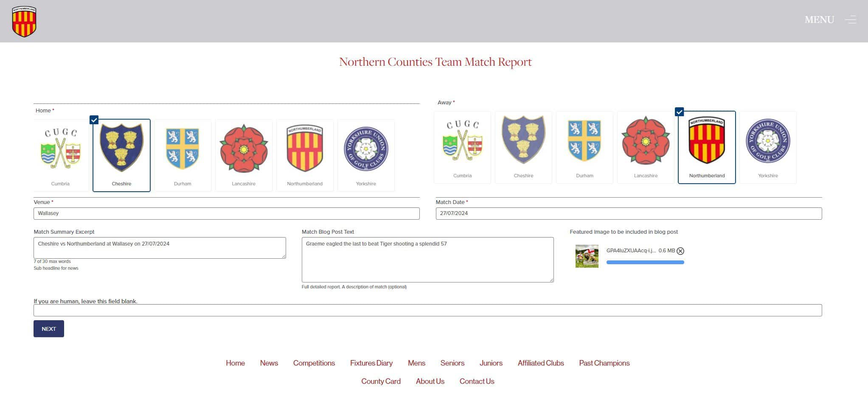The width and height of the screenshot is (868, 394).
Task: Select Northumberland under Home
Action: tap(305, 155)
